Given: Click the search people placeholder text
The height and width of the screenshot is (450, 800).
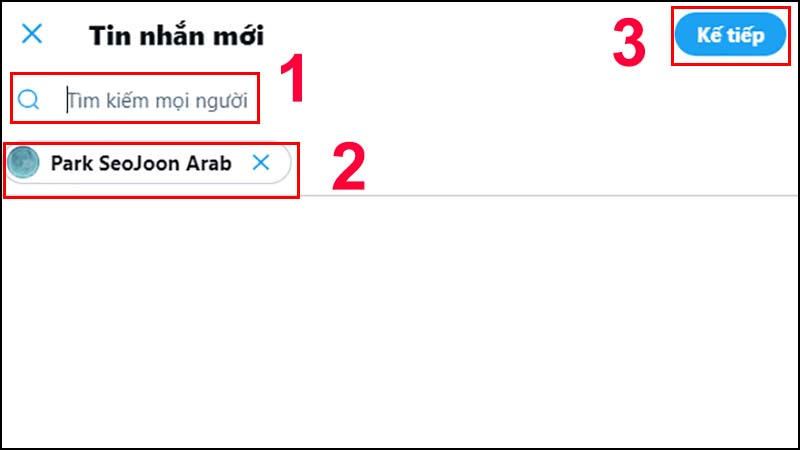Looking at the screenshot, I should click(158, 101).
